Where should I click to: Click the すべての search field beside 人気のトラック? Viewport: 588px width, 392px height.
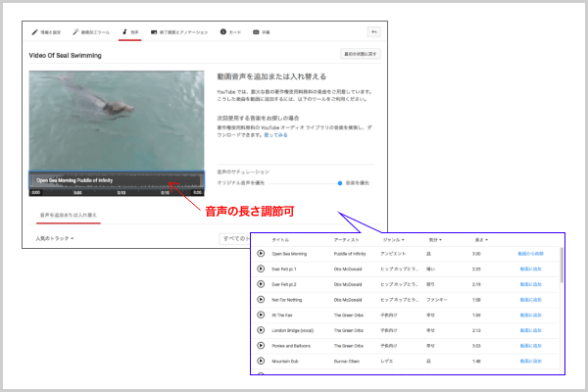(235, 238)
